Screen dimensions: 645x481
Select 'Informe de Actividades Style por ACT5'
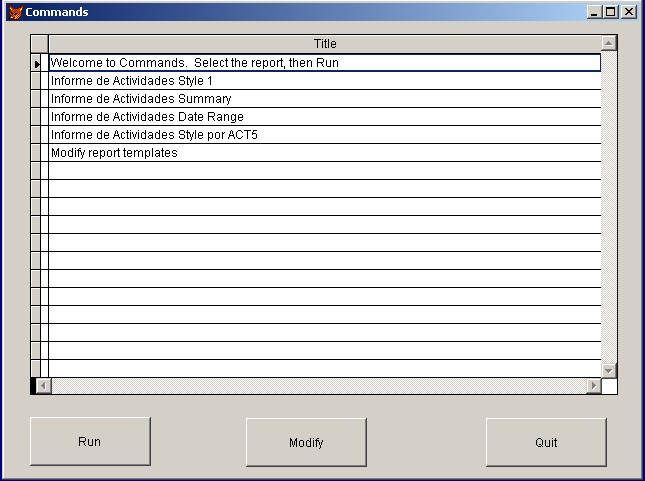(154, 135)
